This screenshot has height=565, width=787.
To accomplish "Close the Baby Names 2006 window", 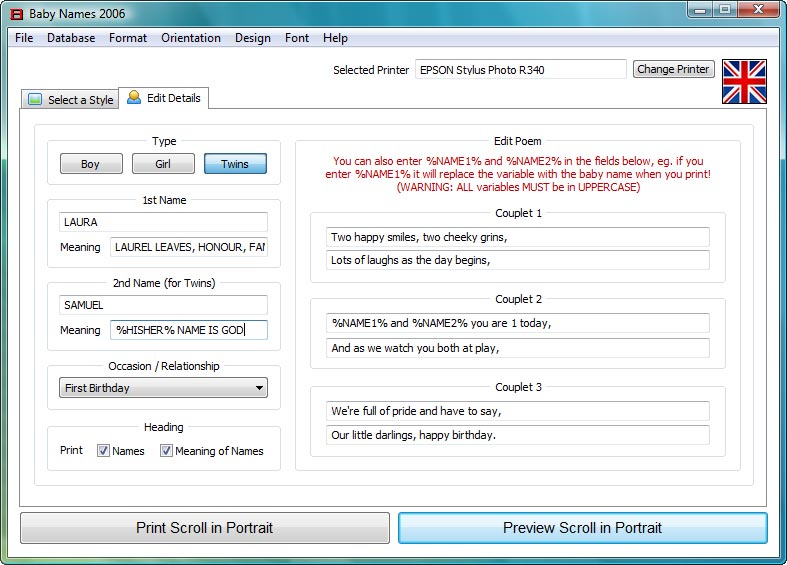I will 758,10.
